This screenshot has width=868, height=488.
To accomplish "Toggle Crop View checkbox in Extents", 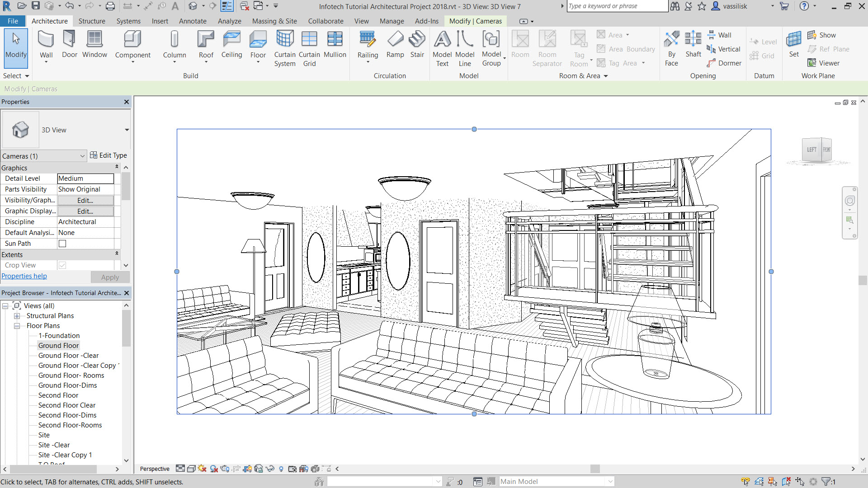I will tap(62, 264).
